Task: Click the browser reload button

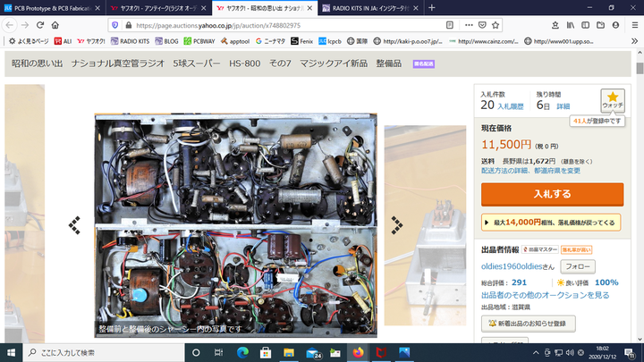Action: [40, 25]
